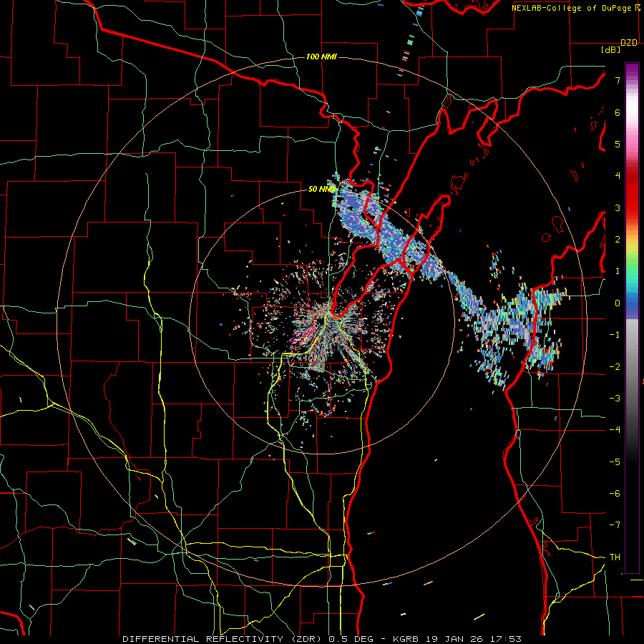Image resolution: width=644 pixels, height=644 pixels.
Task: Click the color scale label "-4"
Action: click(615, 430)
